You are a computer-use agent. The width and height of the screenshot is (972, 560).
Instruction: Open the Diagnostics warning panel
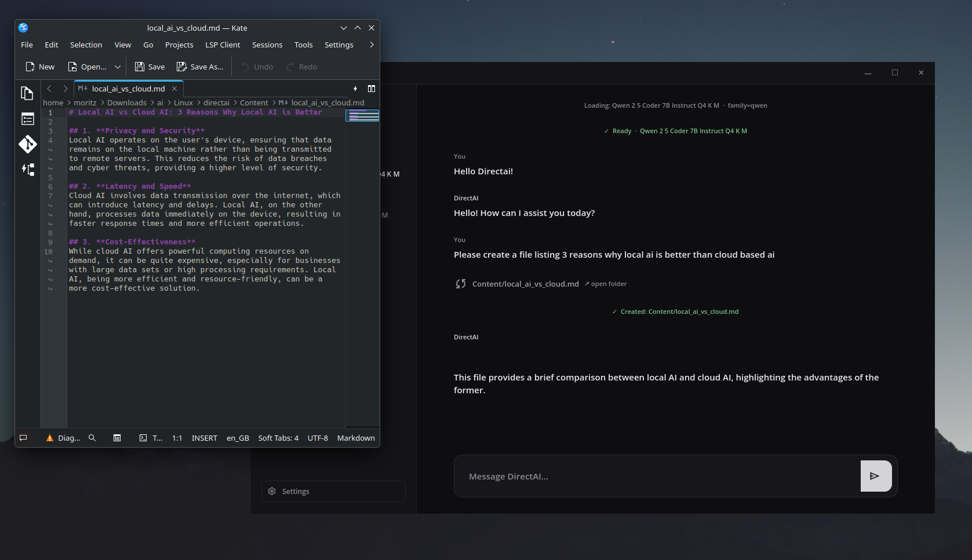pyautogui.click(x=63, y=438)
